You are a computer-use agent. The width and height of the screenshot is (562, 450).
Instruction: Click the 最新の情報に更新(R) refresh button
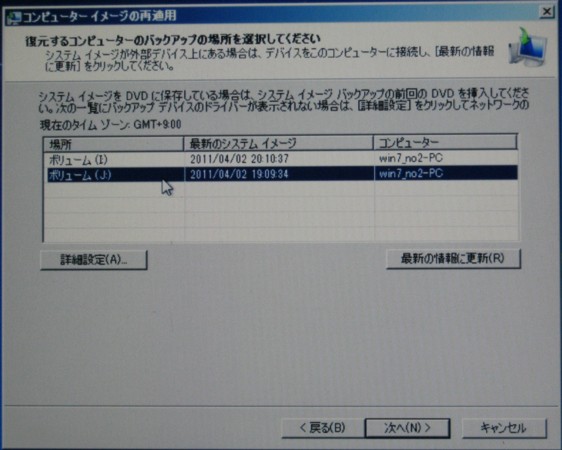(x=453, y=259)
